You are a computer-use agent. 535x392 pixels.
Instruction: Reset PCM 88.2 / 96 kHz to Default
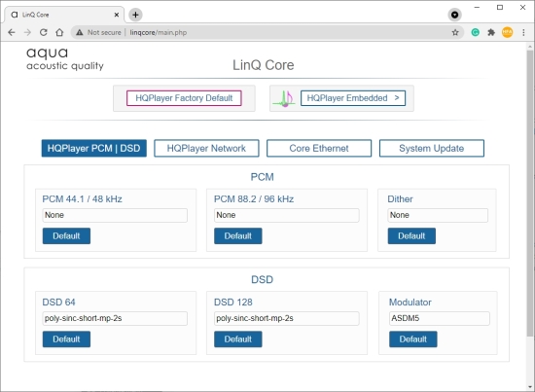tap(238, 236)
